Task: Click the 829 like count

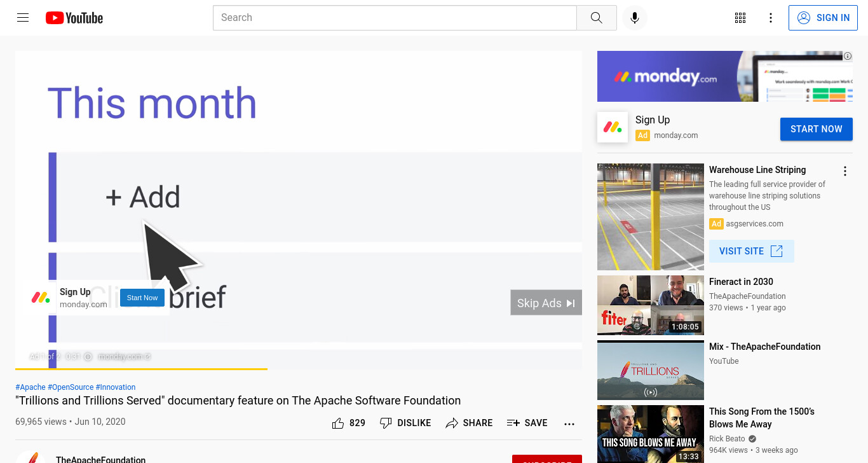Action: pos(357,423)
